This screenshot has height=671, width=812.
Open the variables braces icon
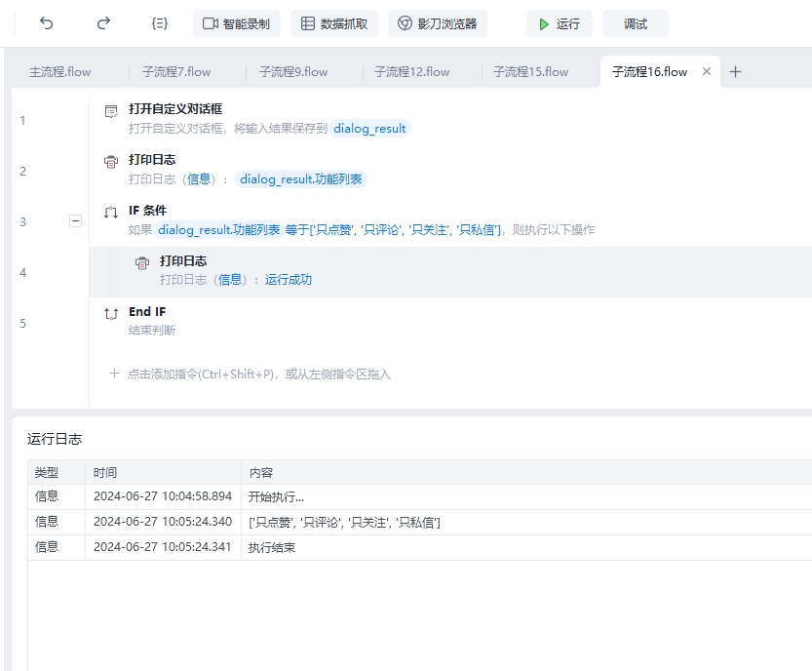pos(160,23)
